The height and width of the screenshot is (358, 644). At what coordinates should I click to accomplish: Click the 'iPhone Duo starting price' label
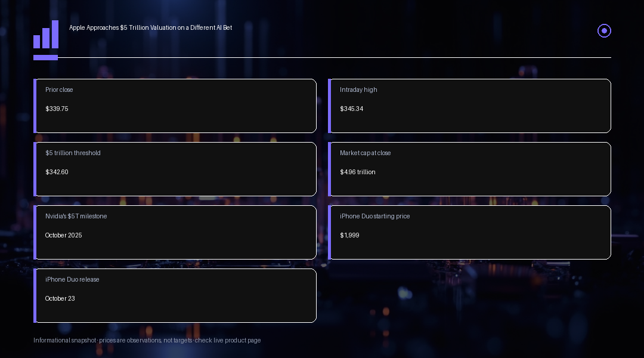[x=374, y=216]
